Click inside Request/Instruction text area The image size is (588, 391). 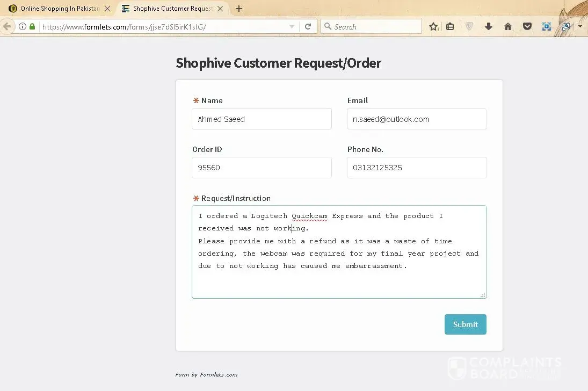coord(339,252)
